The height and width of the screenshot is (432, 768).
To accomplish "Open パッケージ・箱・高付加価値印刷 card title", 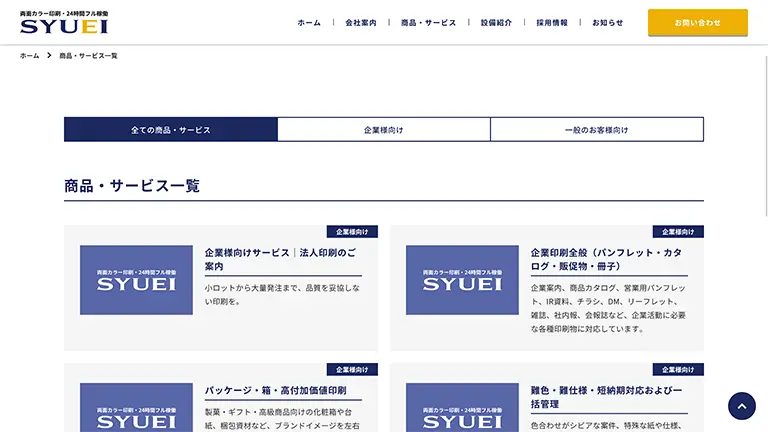I will point(276,390).
